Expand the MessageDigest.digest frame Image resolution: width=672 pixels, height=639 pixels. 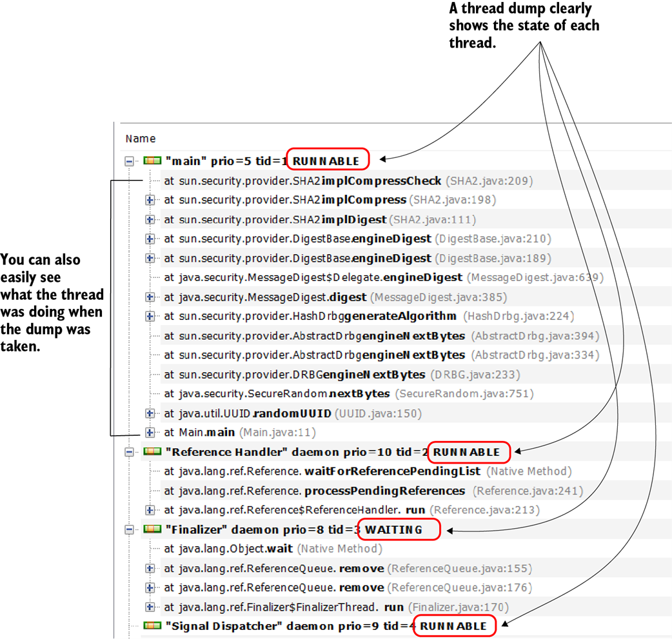150,297
